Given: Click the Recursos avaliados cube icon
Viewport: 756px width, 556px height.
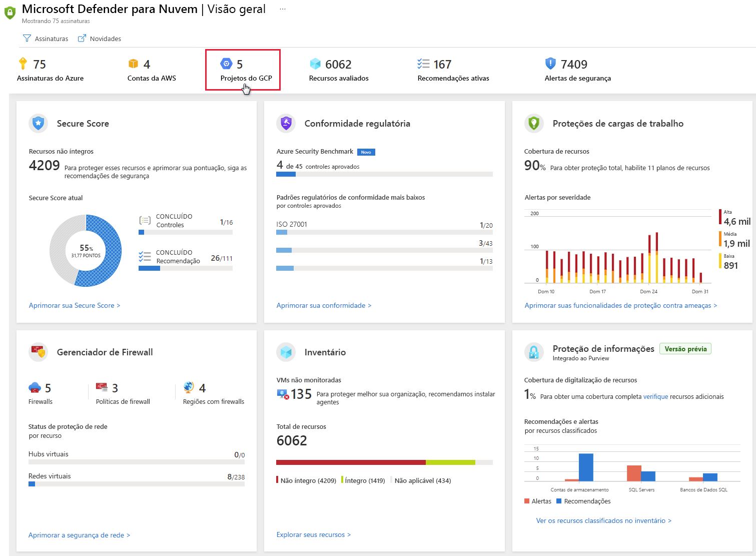Looking at the screenshot, I should pos(315,64).
